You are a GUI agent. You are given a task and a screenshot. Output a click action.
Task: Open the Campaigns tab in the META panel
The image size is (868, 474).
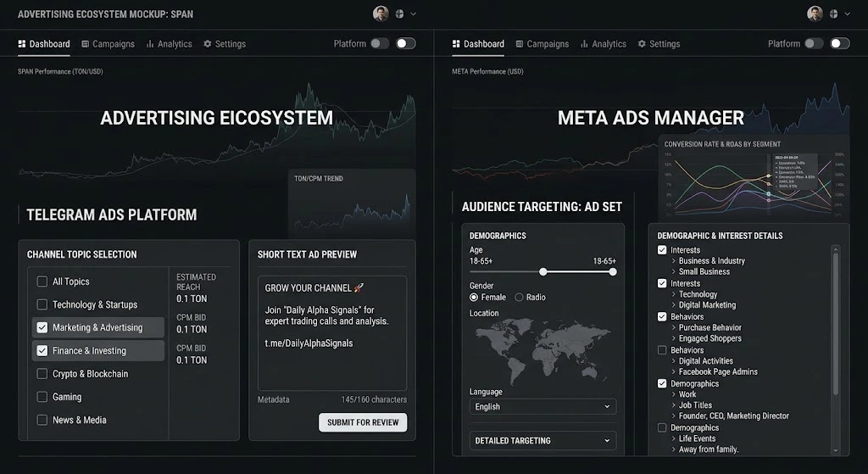tap(542, 44)
